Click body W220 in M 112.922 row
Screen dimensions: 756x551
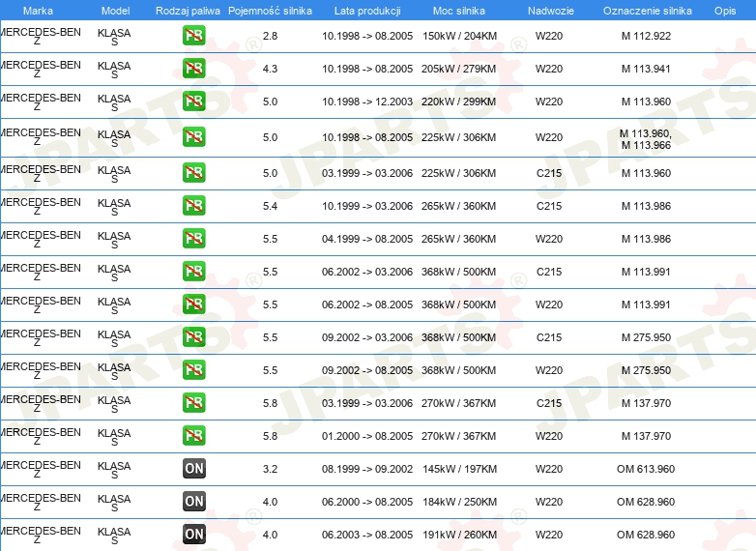click(549, 36)
